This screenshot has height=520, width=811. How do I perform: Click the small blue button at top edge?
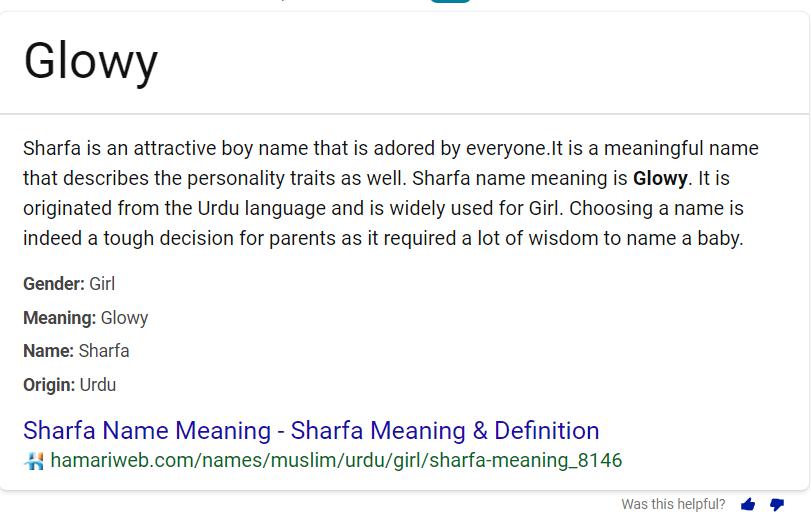[450, 1]
